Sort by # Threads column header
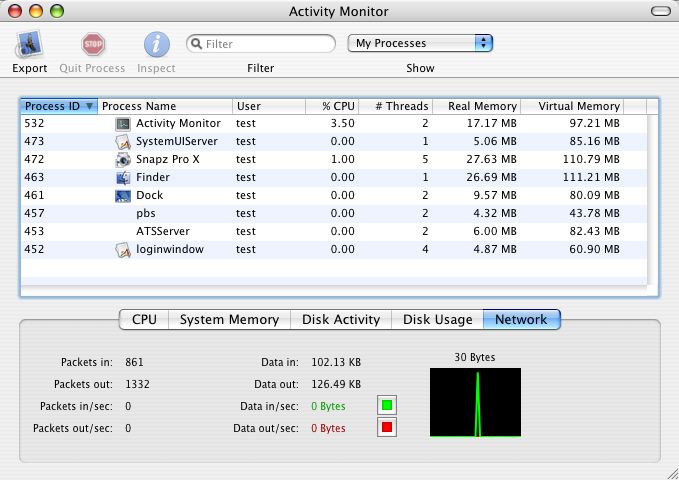The image size is (679, 480). pos(396,106)
